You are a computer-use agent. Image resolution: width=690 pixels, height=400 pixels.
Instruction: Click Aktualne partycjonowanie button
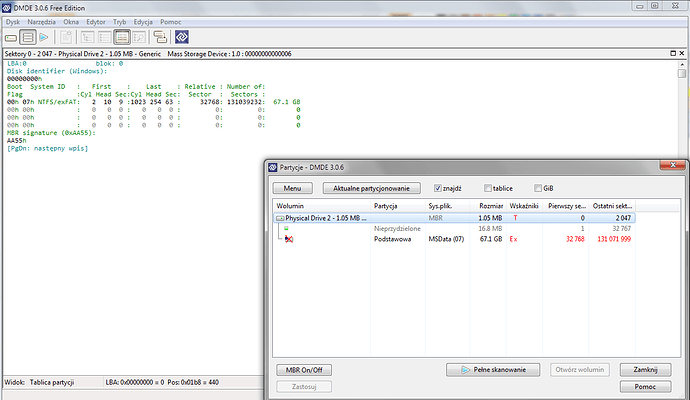click(371, 188)
